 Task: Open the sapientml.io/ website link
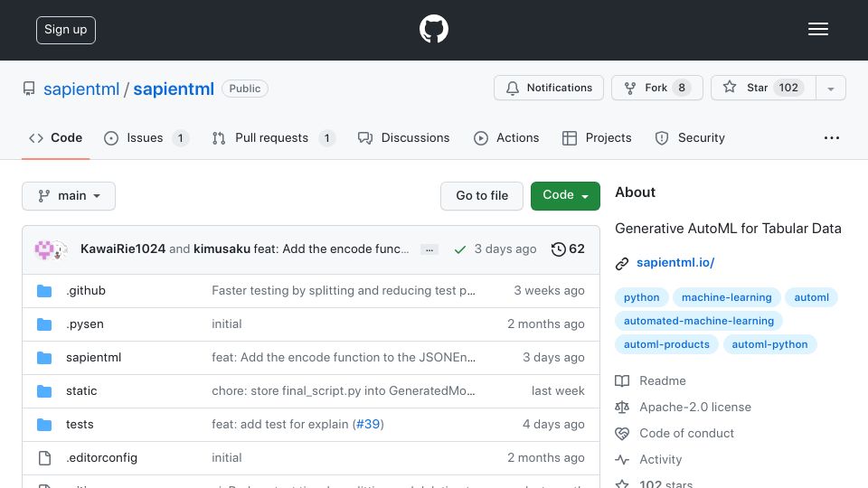(675, 262)
